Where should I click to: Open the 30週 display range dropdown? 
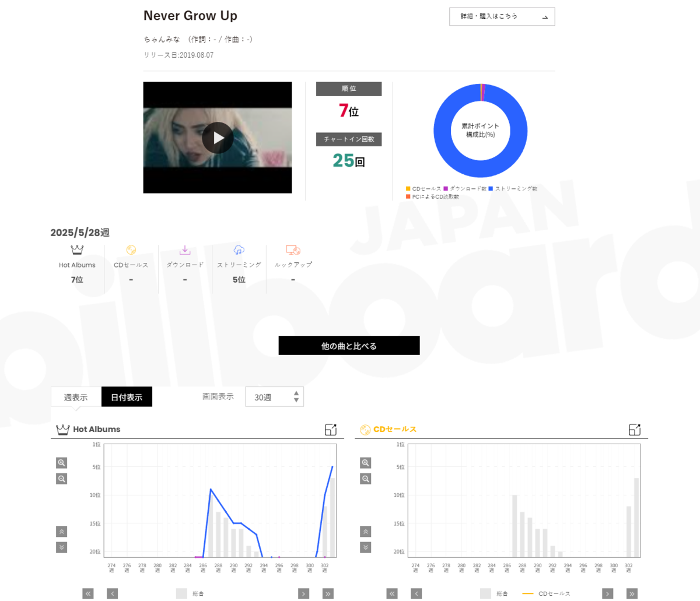tap(275, 397)
